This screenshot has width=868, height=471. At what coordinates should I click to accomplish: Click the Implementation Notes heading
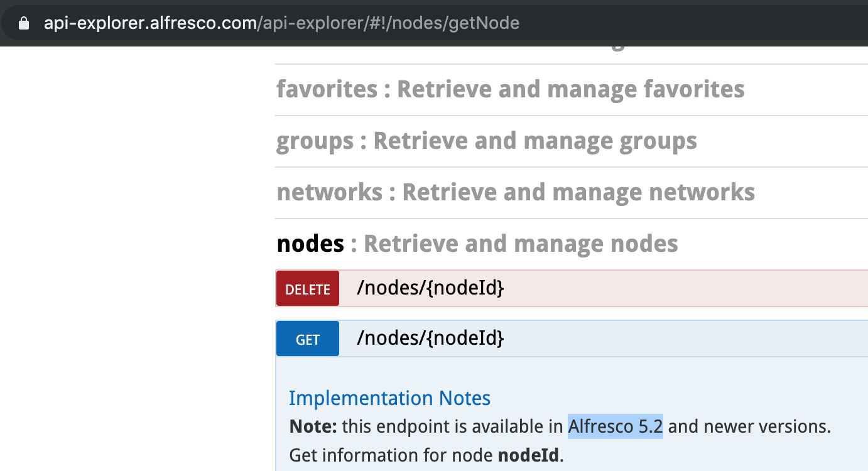coord(389,398)
